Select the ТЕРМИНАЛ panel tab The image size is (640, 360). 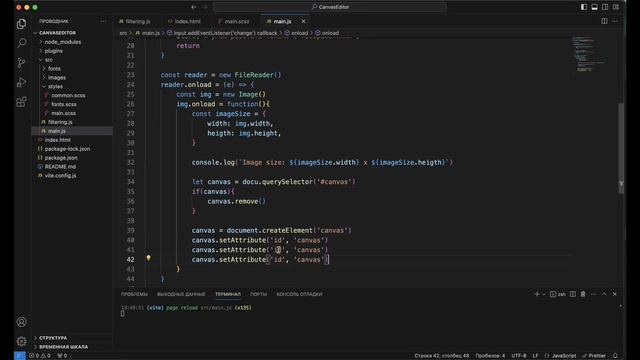pyautogui.click(x=228, y=294)
